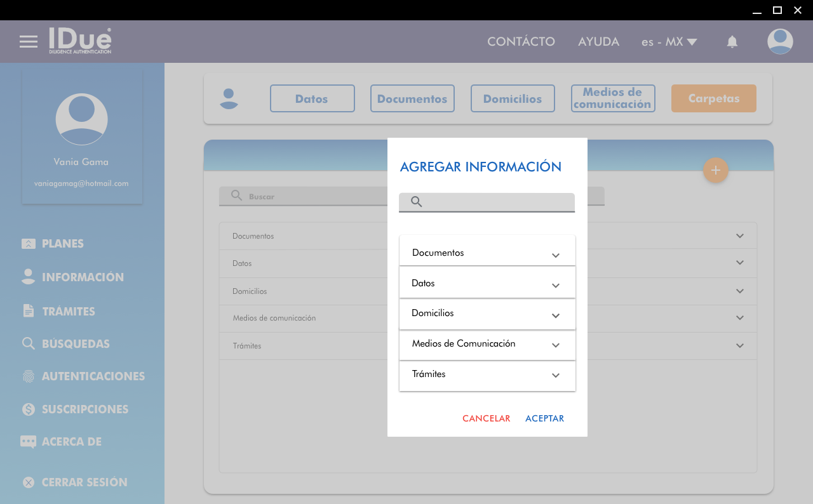
Task: Switch to the Carpetas tab
Action: coord(713,98)
